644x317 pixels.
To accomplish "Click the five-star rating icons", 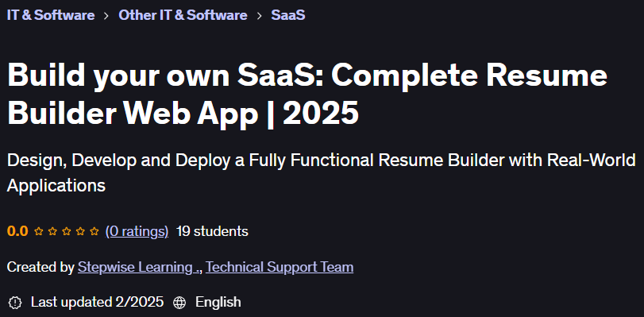I will [67, 231].
